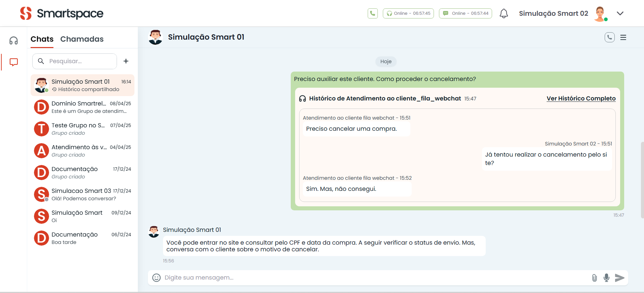This screenshot has width=644, height=293.
Task: Click the plus icon to start new chat
Action: (x=126, y=61)
